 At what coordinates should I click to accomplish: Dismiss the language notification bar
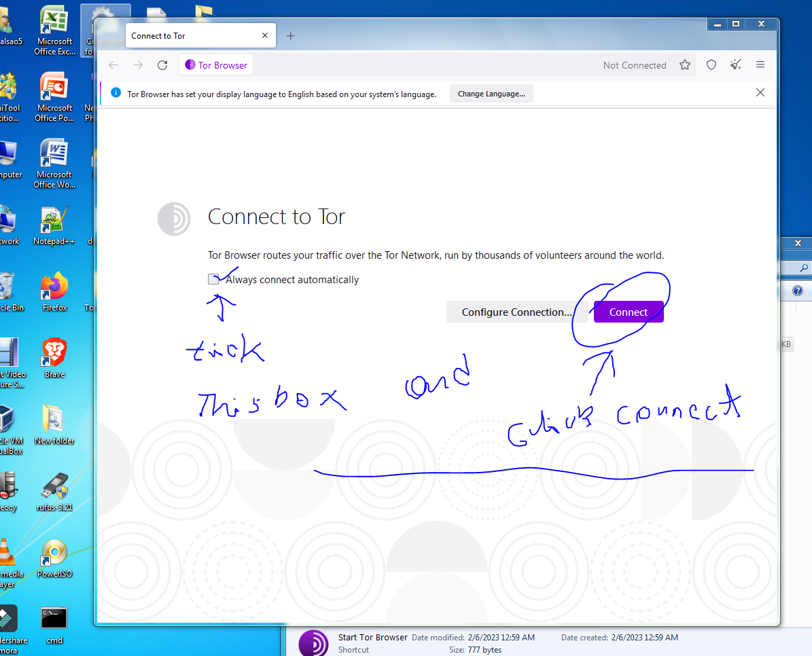[x=760, y=92]
